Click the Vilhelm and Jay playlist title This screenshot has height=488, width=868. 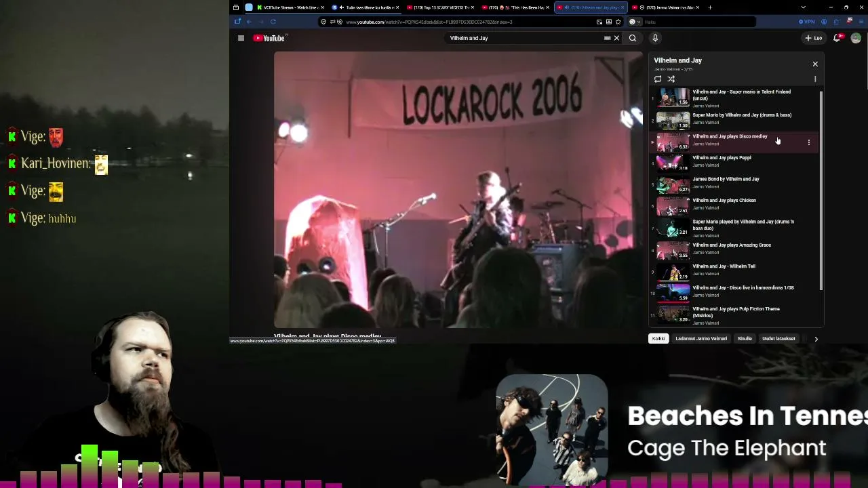point(677,60)
